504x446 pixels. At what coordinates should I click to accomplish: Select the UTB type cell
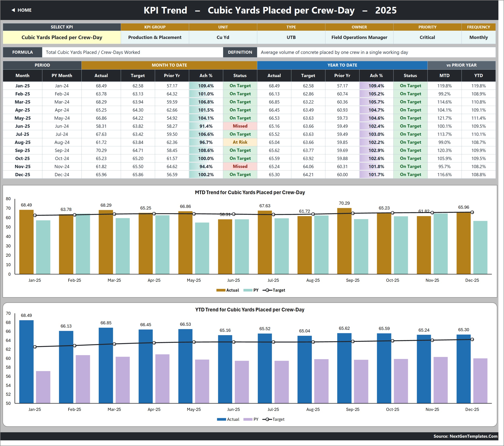[x=291, y=37]
